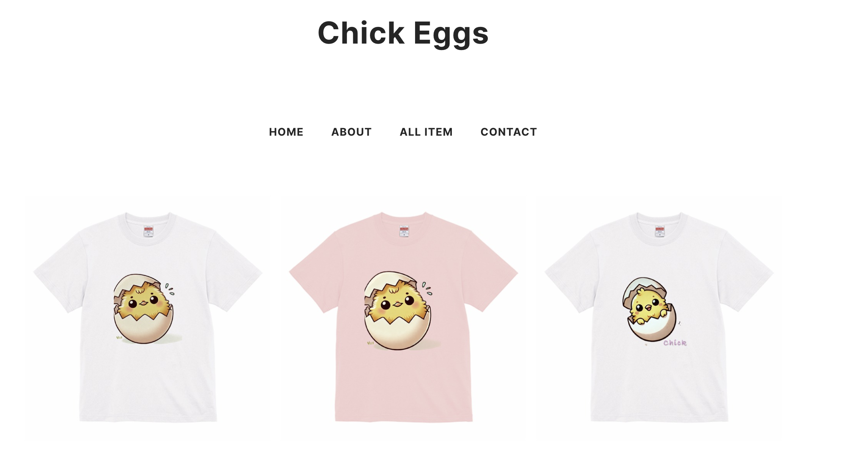Click the neck tag on the pink shirt
868x451 pixels.
coord(404,231)
